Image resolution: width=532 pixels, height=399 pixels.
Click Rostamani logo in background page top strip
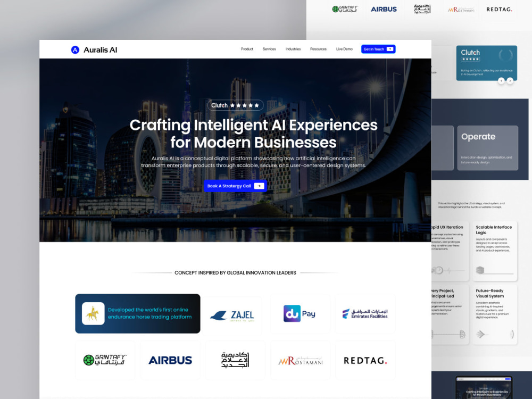pos(461,10)
